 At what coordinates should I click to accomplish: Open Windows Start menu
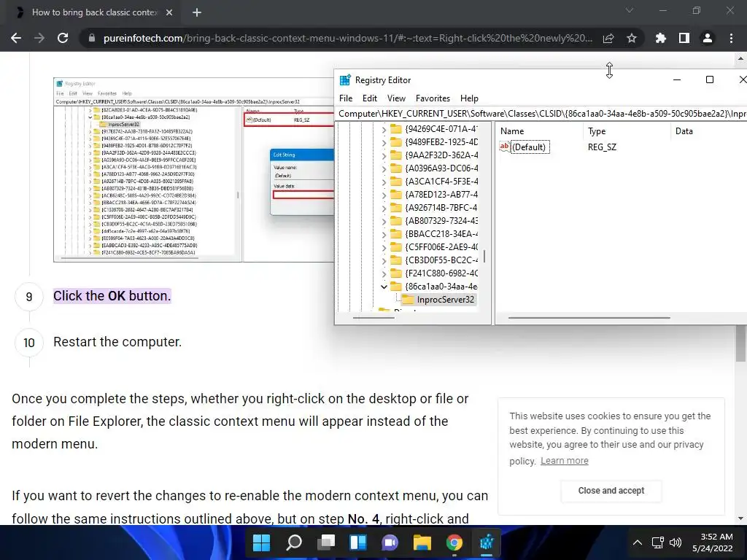tap(261, 542)
